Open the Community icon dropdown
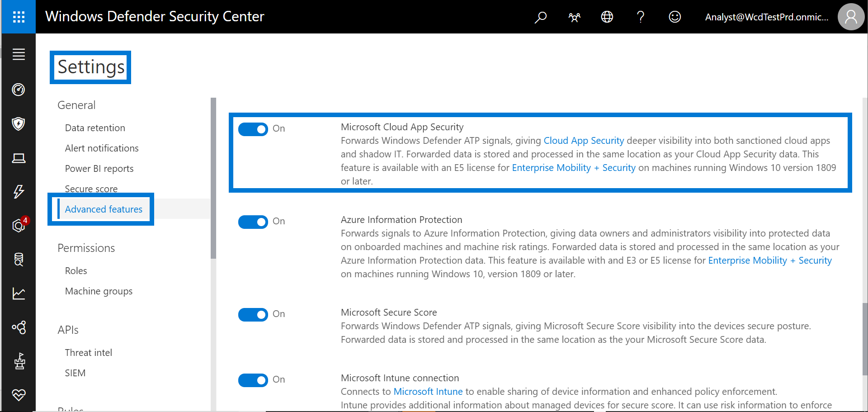The height and width of the screenshot is (412, 868). coord(574,17)
